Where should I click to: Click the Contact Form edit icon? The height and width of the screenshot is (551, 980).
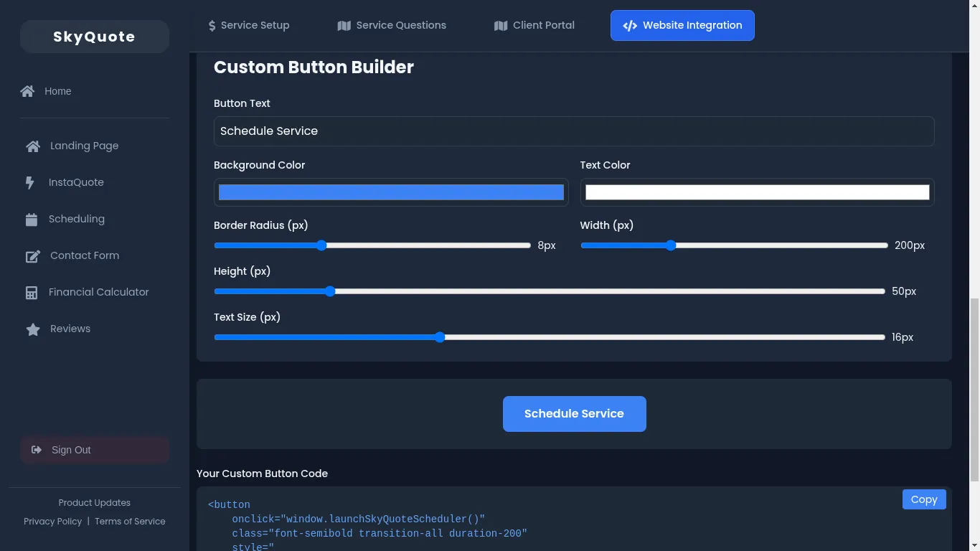pyautogui.click(x=33, y=256)
